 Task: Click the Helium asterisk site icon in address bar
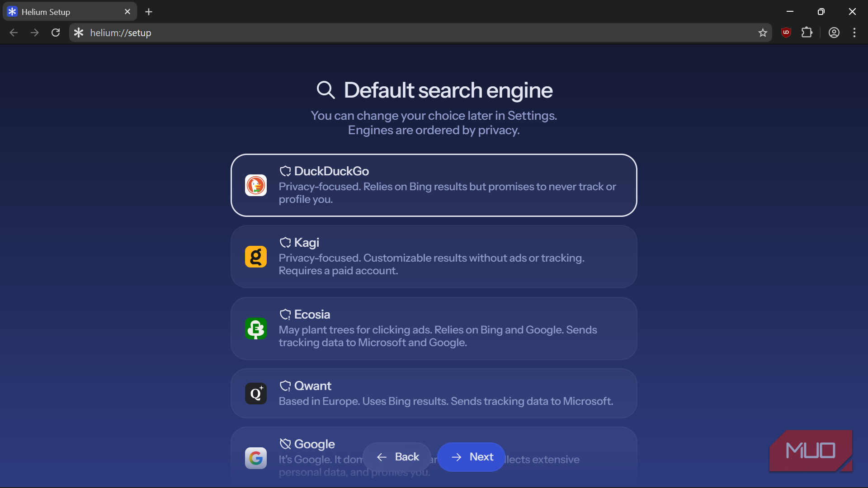coord(79,33)
